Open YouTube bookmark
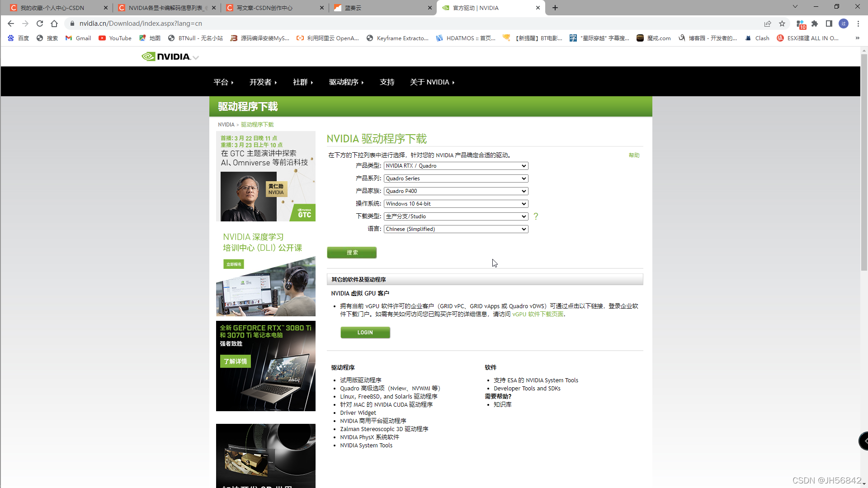This screenshot has height=488, width=868. pos(115,38)
